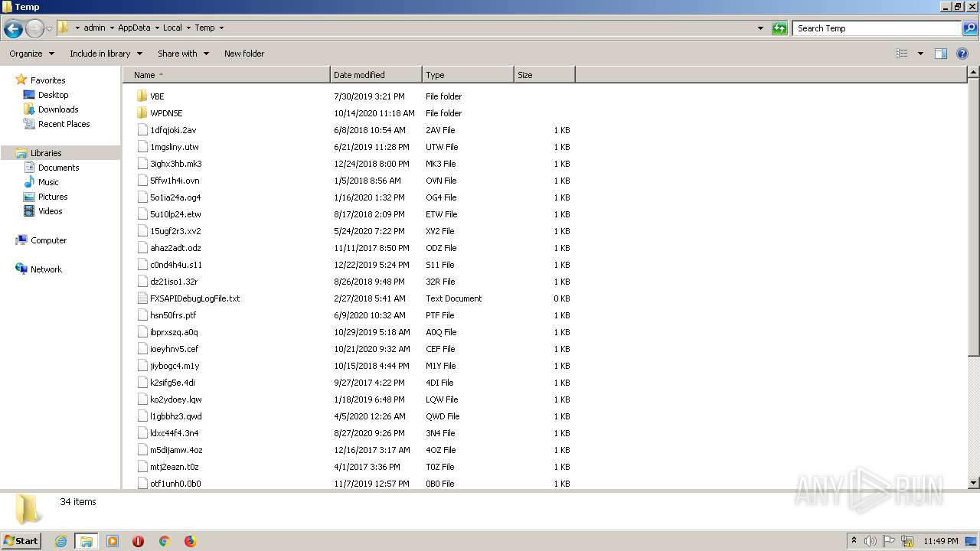Select file 1mgsliny.utw
Viewport: 980px width, 551px height.
tap(174, 147)
